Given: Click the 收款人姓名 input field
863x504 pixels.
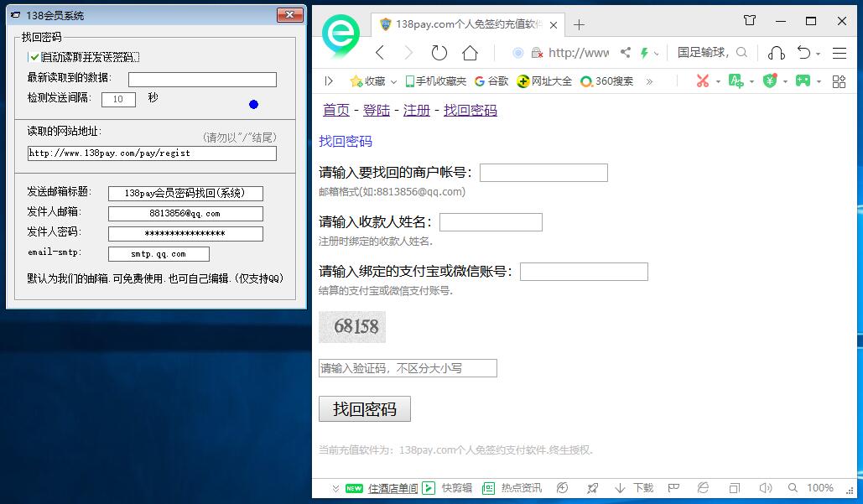Looking at the screenshot, I should point(491,222).
